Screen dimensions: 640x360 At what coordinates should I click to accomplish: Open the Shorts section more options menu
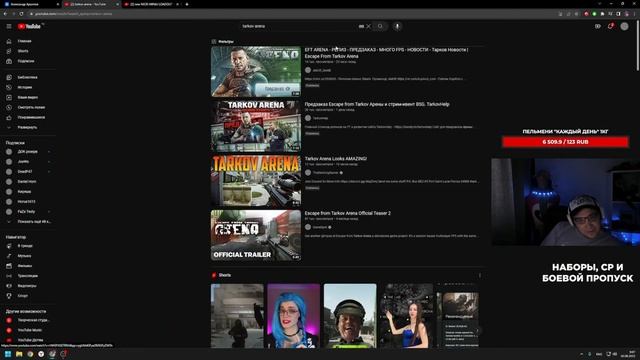pos(480,276)
